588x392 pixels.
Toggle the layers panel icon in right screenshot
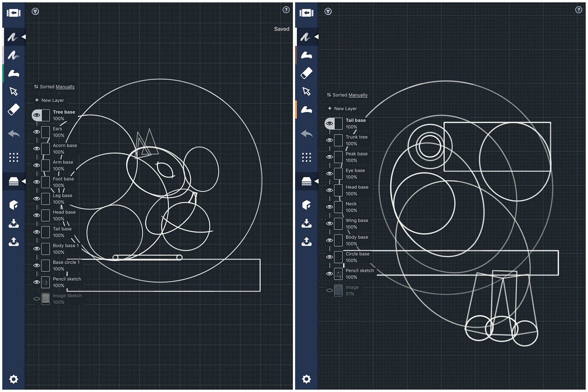pyautogui.click(x=307, y=181)
